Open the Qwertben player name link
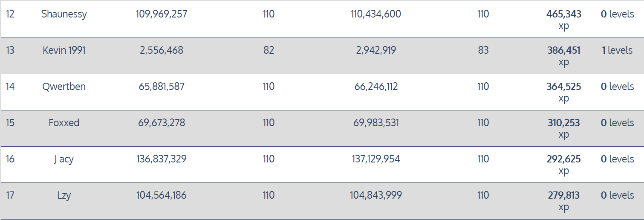This screenshot has height=220, width=644. [x=64, y=87]
